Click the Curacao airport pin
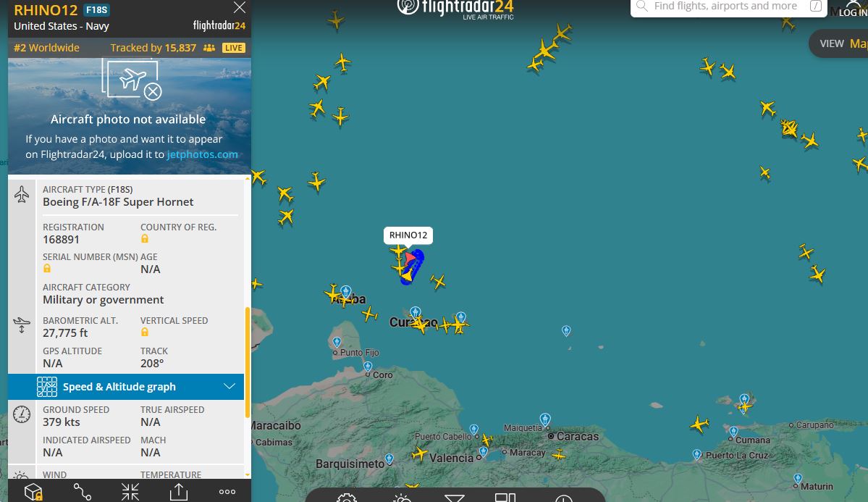 coord(416,312)
